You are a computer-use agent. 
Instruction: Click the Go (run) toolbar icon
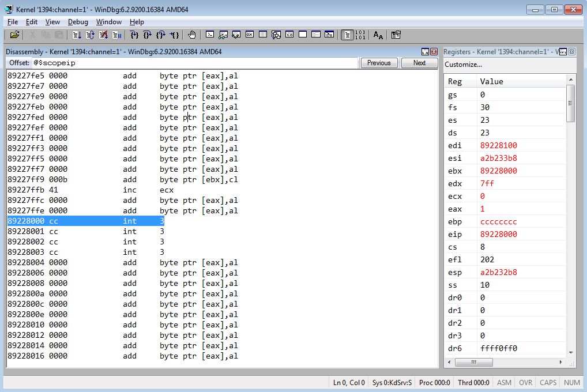point(76,35)
